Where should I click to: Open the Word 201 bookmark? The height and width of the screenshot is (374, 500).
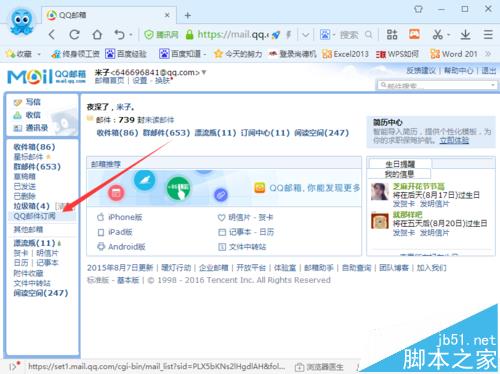[x=454, y=54]
